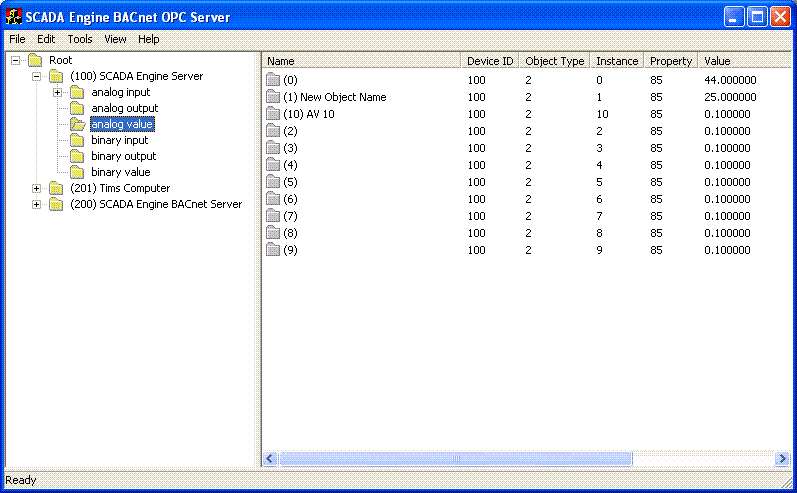Expand the analog input node
Screen dimensions: 797x493
tap(57, 93)
